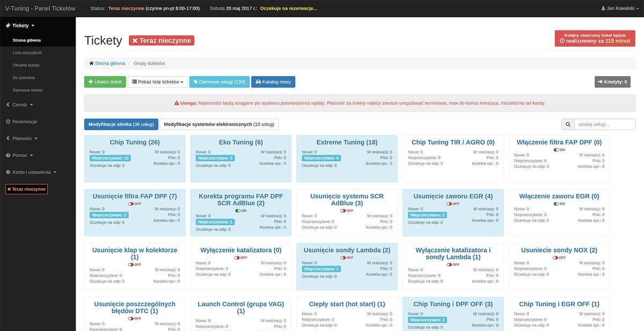Click the home icon in breadcrumb
Image resolution: width=644 pixels, height=331 pixels.
coord(92,63)
